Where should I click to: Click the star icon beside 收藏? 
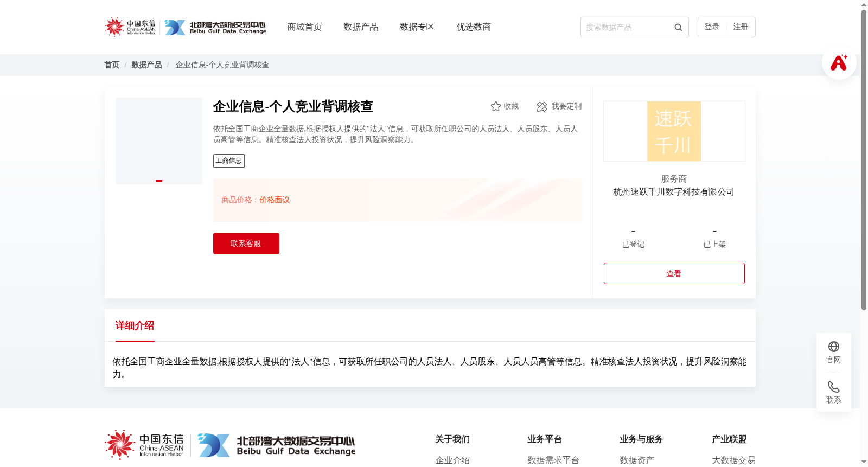pos(495,106)
